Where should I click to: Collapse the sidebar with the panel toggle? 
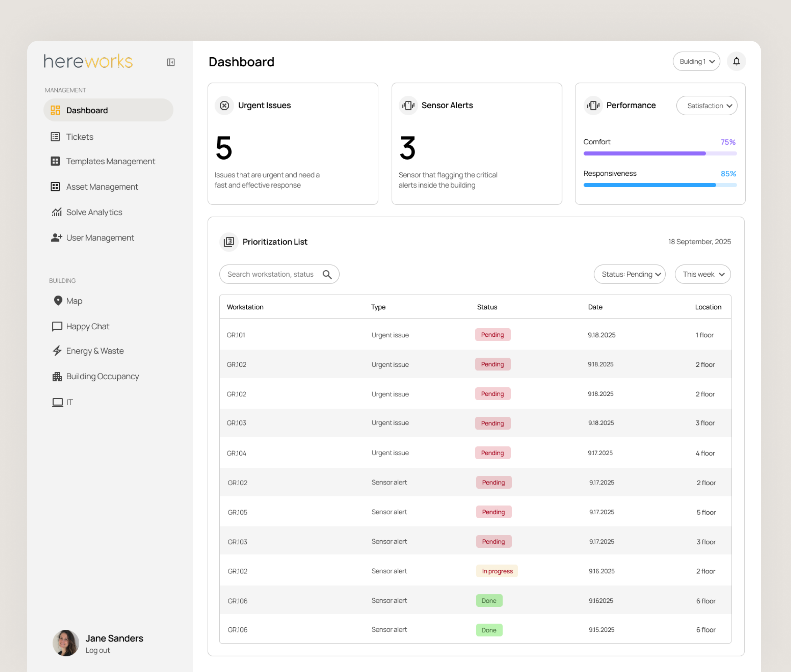tap(170, 62)
